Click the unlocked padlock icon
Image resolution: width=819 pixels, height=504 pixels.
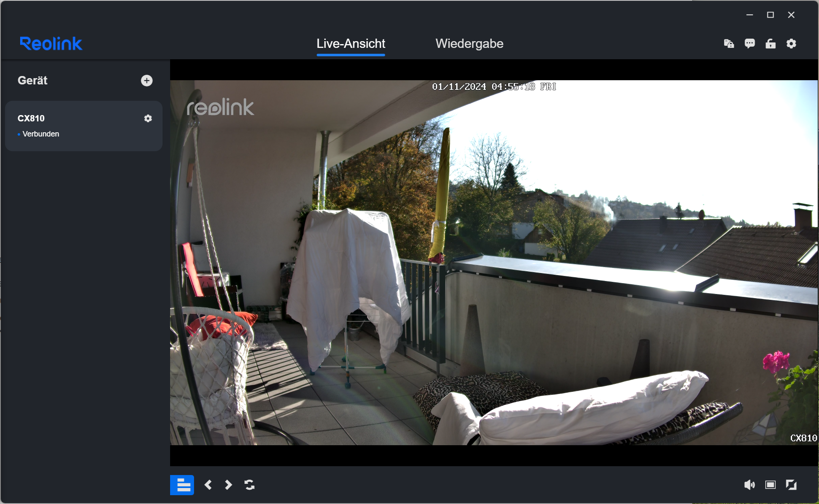(770, 44)
